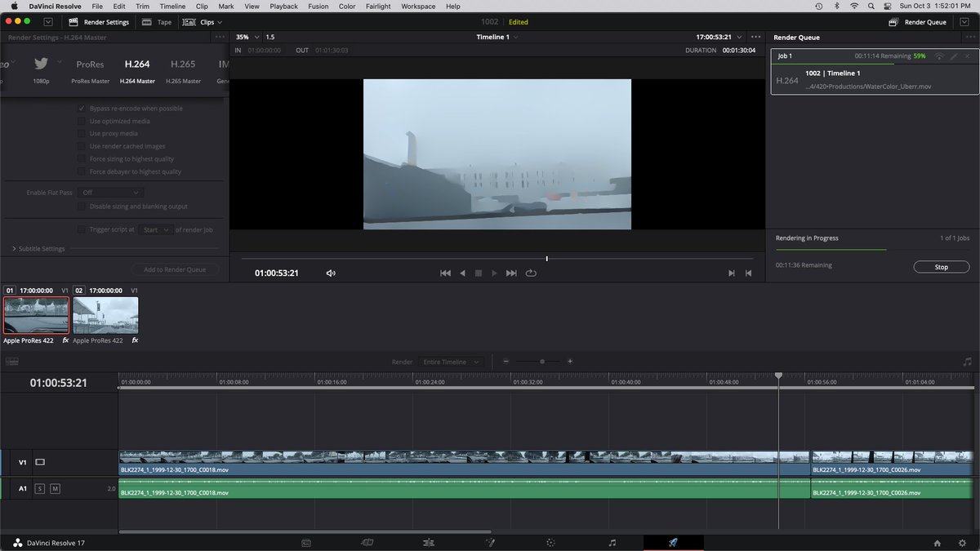Enable Use proxy media
The width and height of the screenshot is (980, 551).
82,134
